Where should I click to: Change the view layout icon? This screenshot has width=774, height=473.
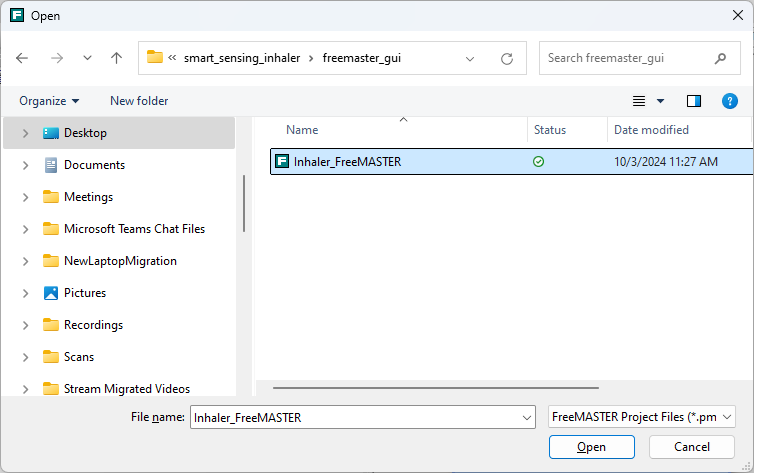pos(639,101)
